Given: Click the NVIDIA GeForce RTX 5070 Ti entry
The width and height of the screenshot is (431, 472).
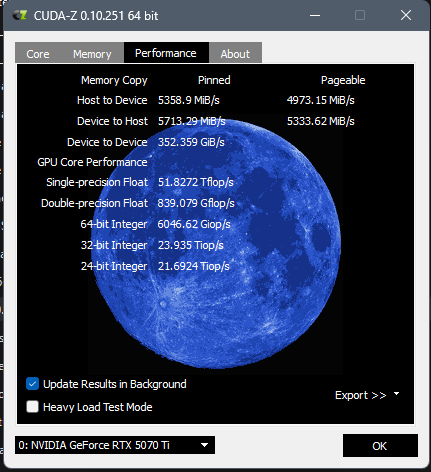Looking at the screenshot, I should click(94, 445).
